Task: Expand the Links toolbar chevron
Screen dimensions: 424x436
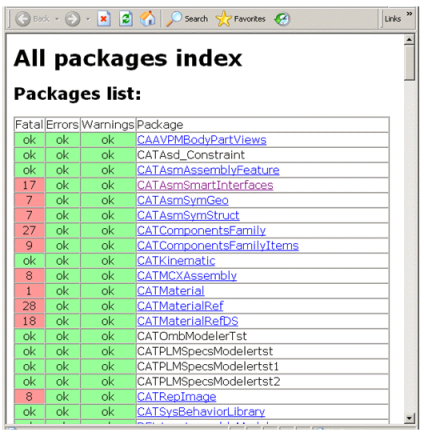Action: click(409, 14)
